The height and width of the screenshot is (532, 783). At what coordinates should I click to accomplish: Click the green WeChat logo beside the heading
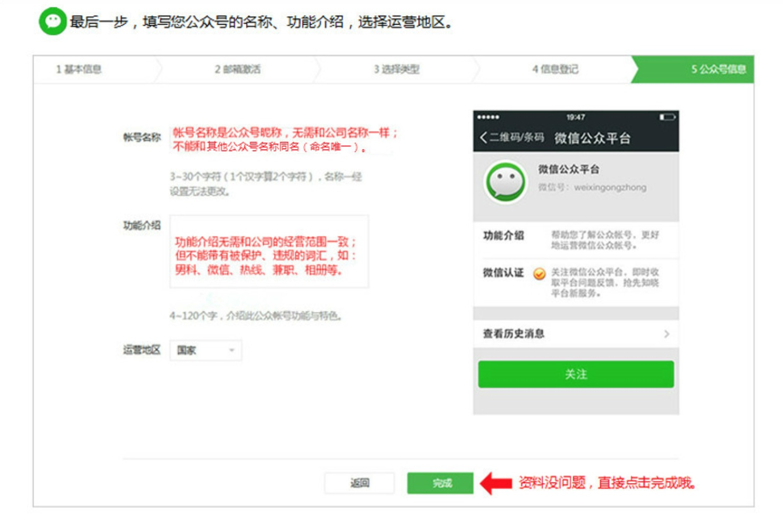(53, 21)
